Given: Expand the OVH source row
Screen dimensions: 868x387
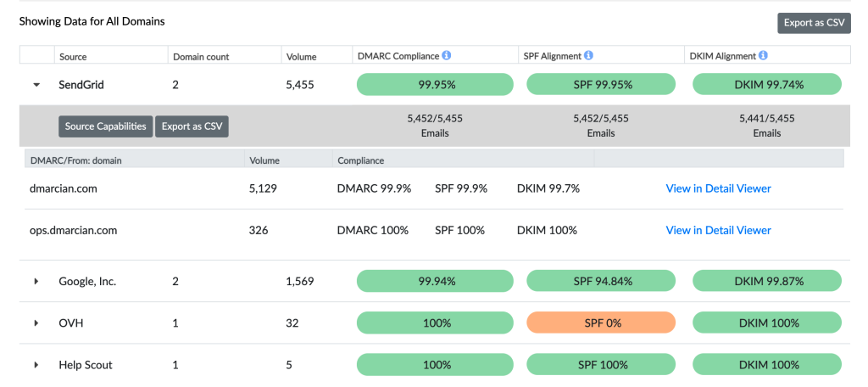Looking at the screenshot, I should click(36, 322).
